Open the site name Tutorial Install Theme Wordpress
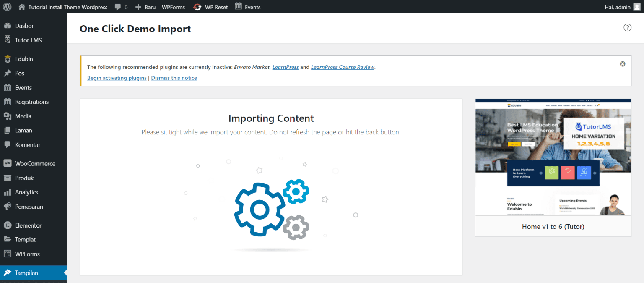The height and width of the screenshot is (283, 644). 68,7
